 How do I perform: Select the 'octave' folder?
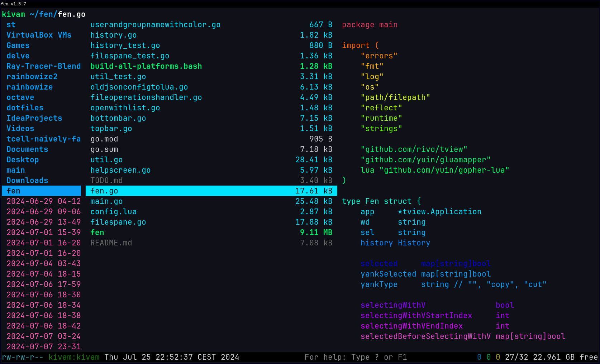click(20, 97)
